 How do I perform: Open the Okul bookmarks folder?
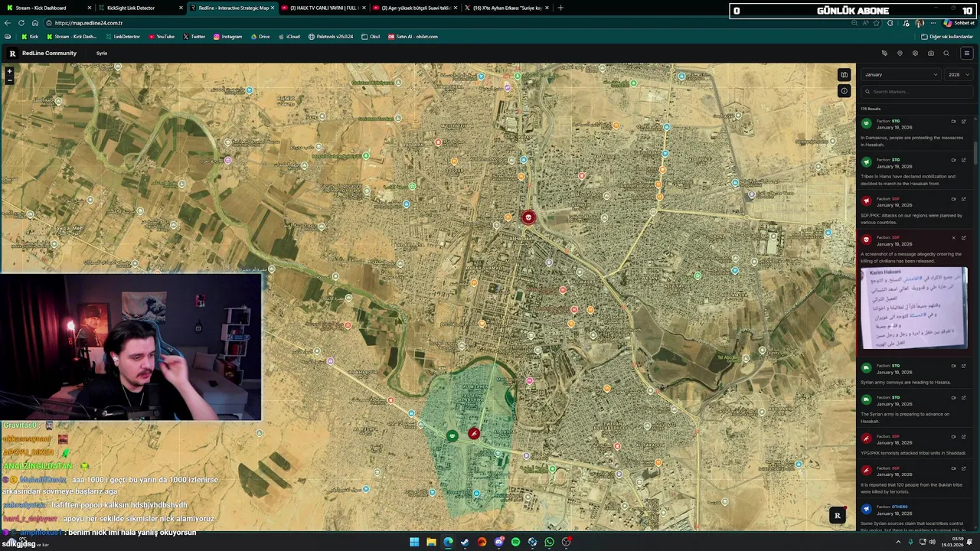pyautogui.click(x=371, y=37)
